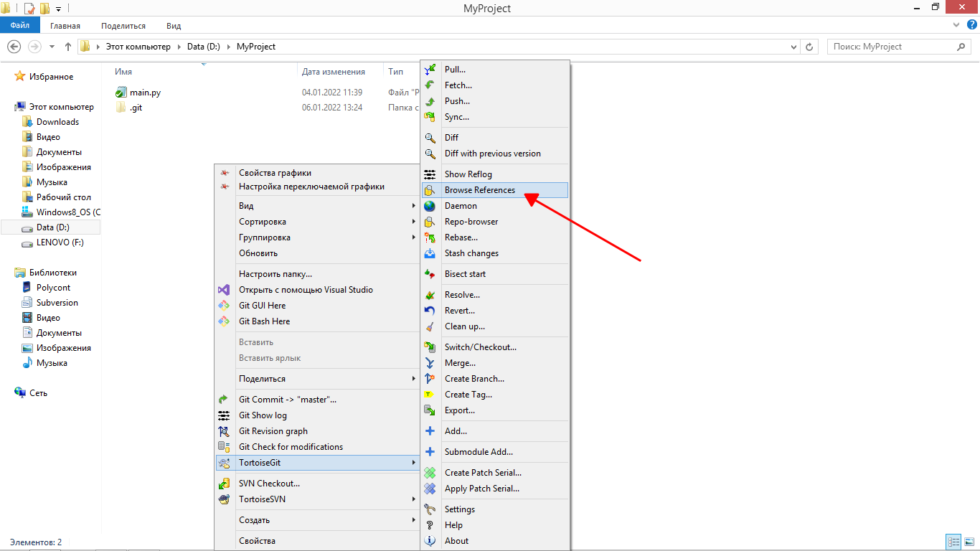Select Git Commit -> "master" entry
This screenshot has width=980, height=551.
(x=317, y=400)
